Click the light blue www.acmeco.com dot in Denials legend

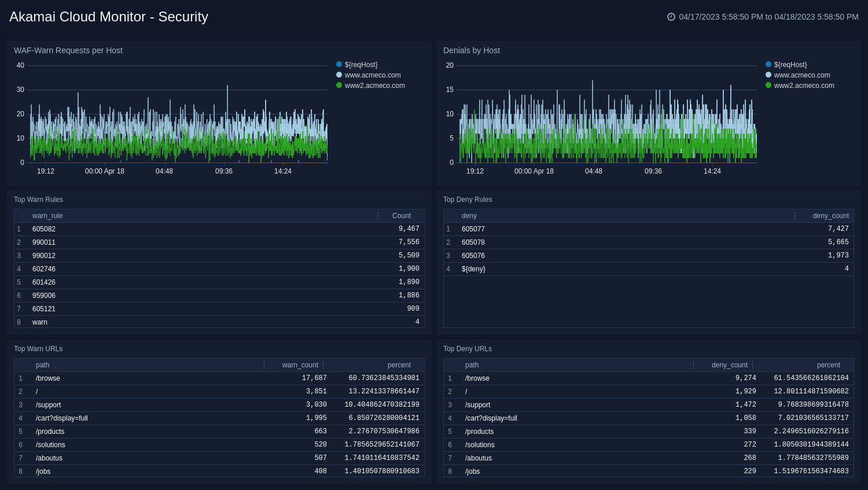(x=768, y=75)
